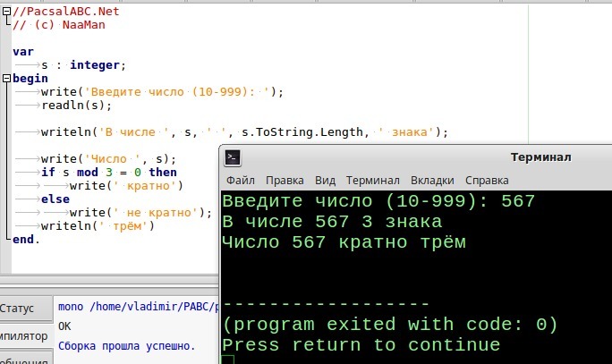Click the mono /home/vladimir command line message
Image resolution: width=612 pixels, height=364 pixels.
(x=134, y=307)
